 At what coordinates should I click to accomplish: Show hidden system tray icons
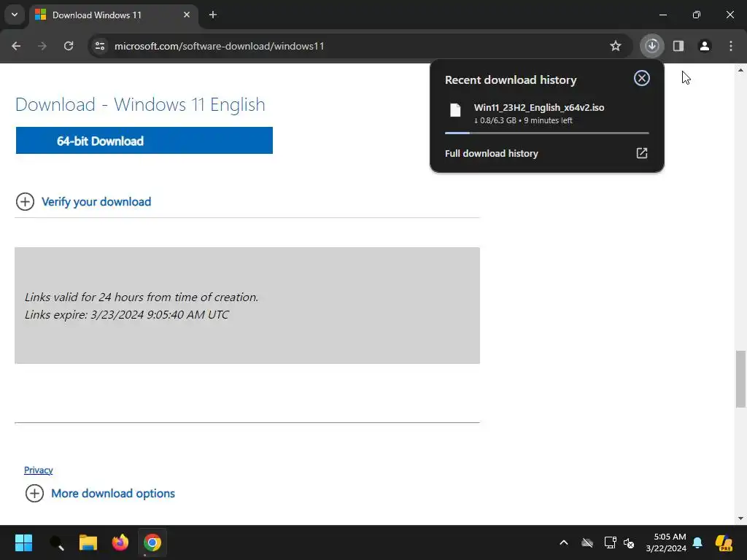click(564, 542)
